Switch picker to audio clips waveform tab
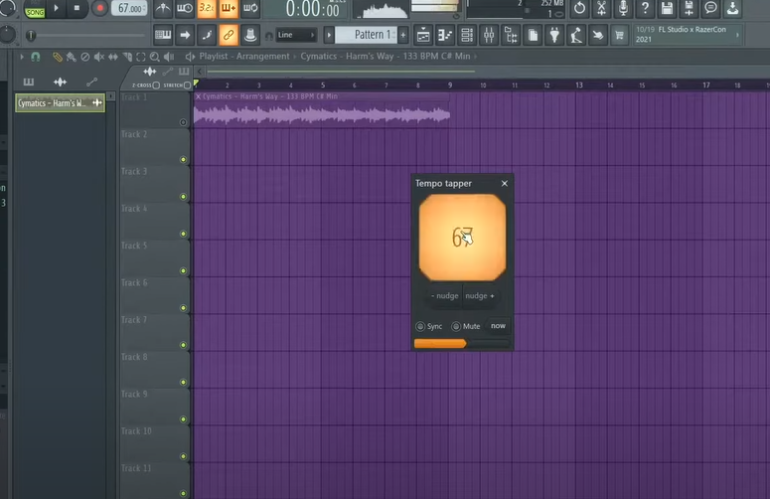 60,82
